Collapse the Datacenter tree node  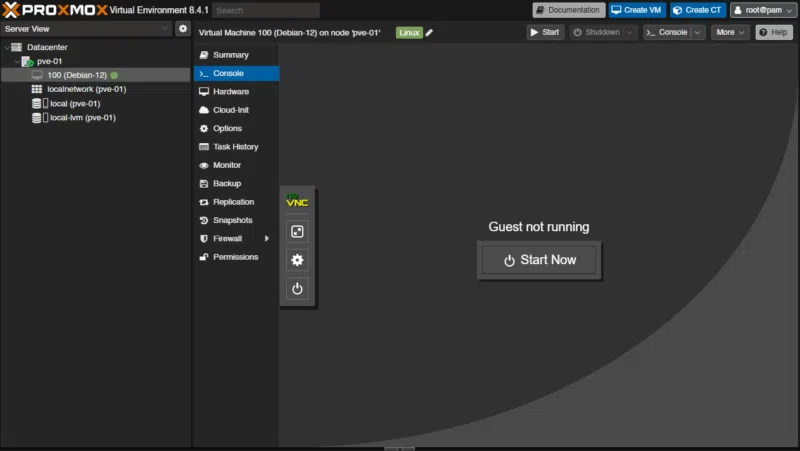pos(7,47)
